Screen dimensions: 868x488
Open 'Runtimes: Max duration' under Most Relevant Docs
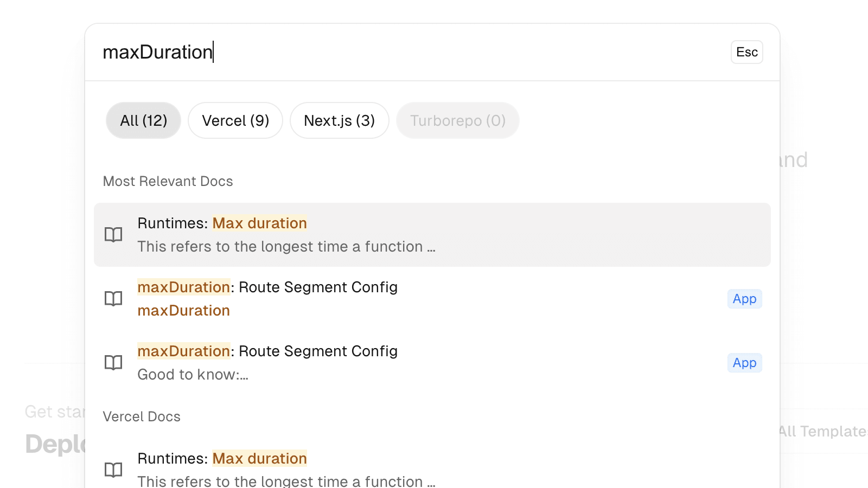[x=222, y=223]
